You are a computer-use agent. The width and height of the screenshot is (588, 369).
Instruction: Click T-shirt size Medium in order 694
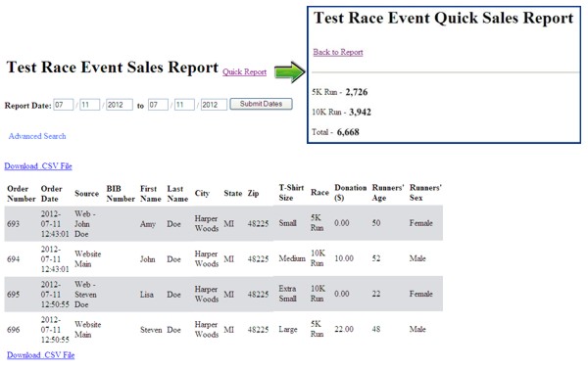292,258
